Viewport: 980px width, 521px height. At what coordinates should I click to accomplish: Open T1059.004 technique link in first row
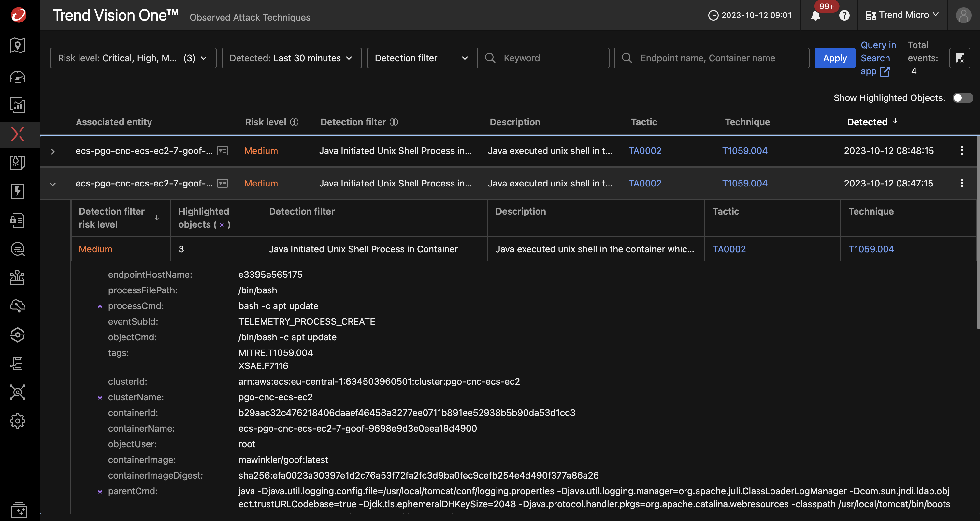pyautogui.click(x=744, y=150)
